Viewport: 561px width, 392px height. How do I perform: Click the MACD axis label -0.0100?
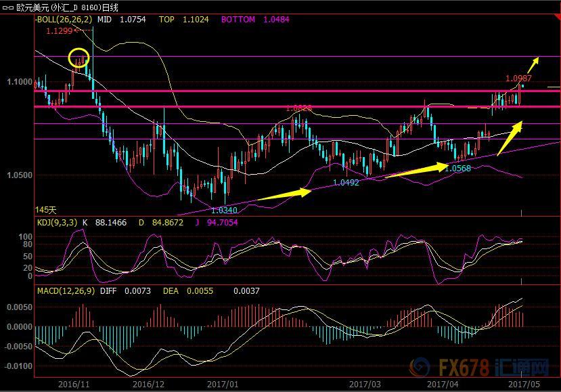point(18,366)
